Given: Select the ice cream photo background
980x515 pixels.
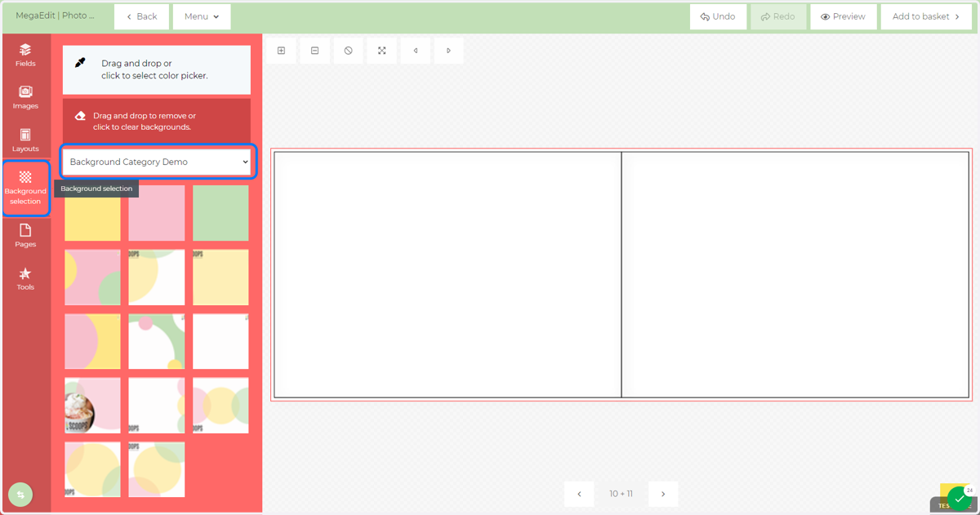Looking at the screenshot, I should (x=92, y=406).
